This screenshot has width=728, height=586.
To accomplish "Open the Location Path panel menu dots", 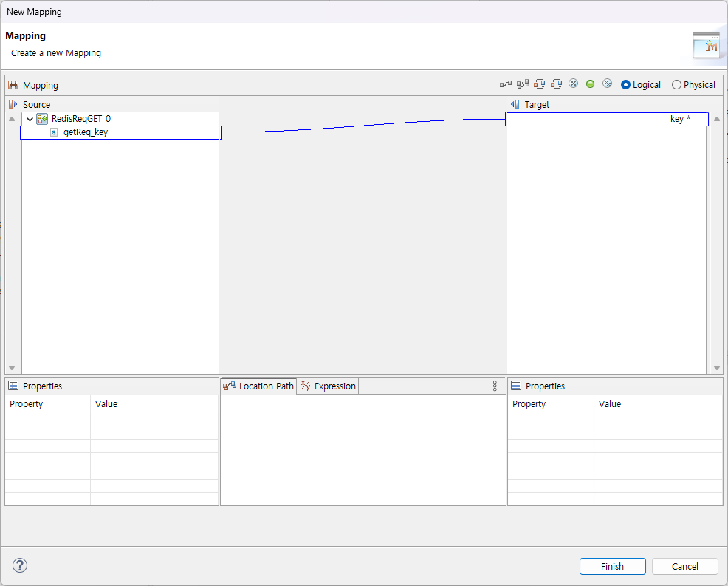I will 495,386.
